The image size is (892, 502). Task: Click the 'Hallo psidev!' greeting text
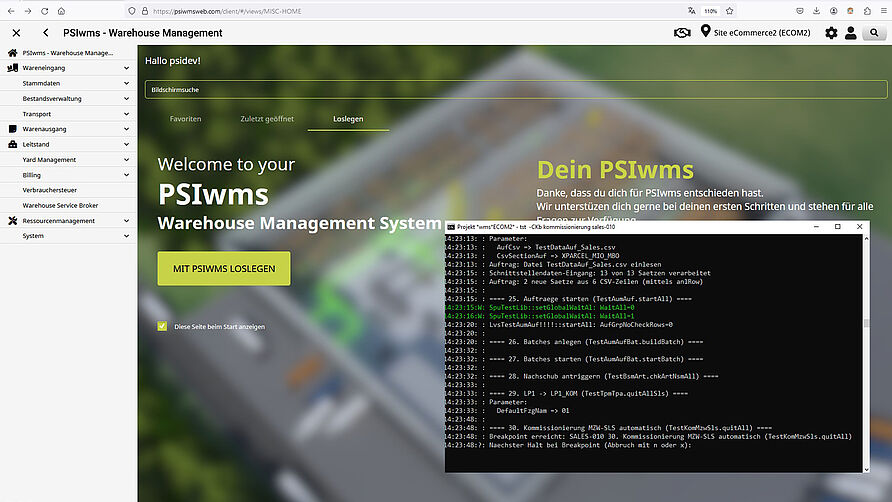point(173,60)
